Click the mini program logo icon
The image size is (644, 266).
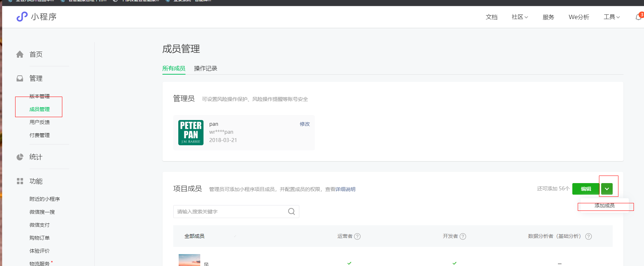[x=22, y=17]
